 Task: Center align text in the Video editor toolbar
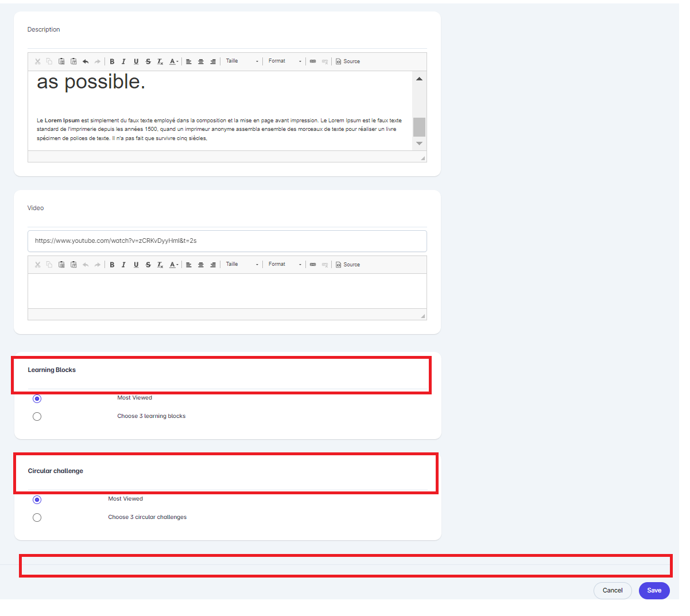201,265
